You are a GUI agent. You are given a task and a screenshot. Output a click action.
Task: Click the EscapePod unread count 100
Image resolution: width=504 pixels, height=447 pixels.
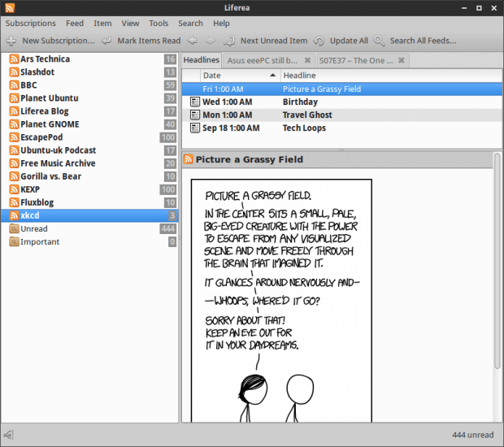[x=168, y=137]
